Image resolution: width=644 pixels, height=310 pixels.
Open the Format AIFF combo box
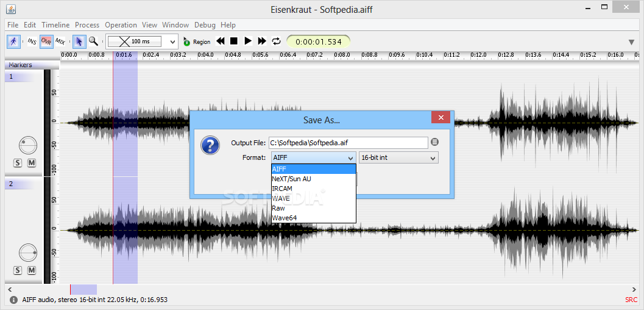313,158
